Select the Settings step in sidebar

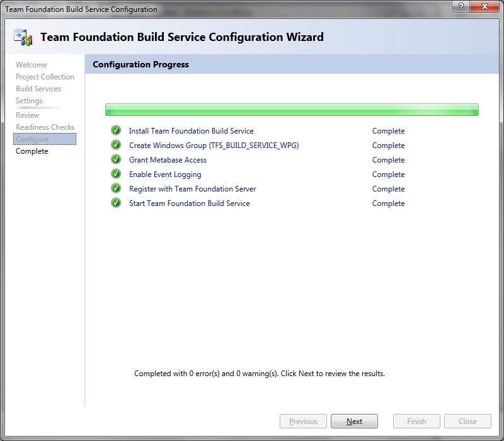coord(29,101)
